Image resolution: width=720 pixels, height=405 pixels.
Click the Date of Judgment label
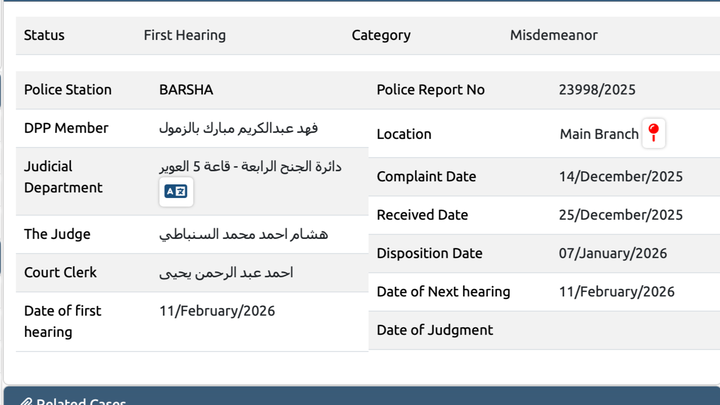click(434, 330)
